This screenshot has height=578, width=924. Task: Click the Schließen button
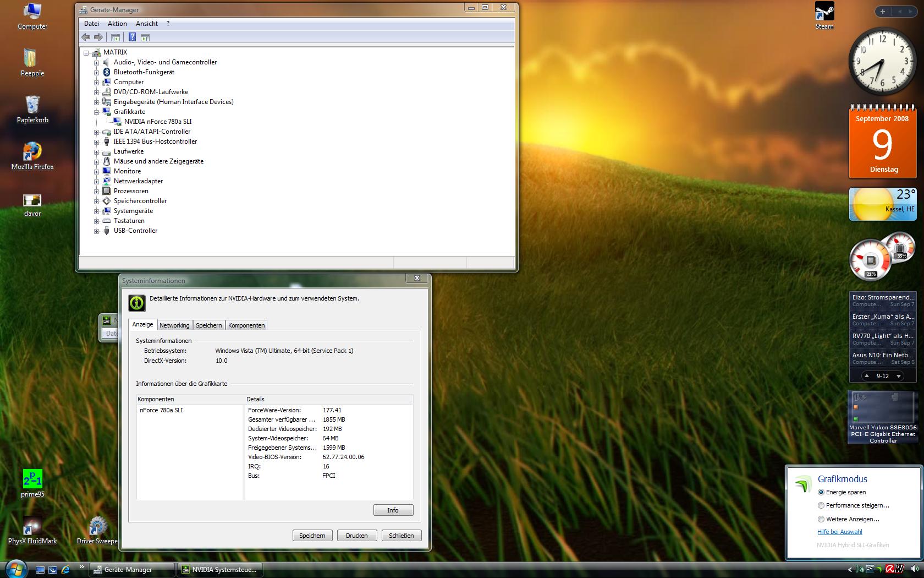coord(402,536)
